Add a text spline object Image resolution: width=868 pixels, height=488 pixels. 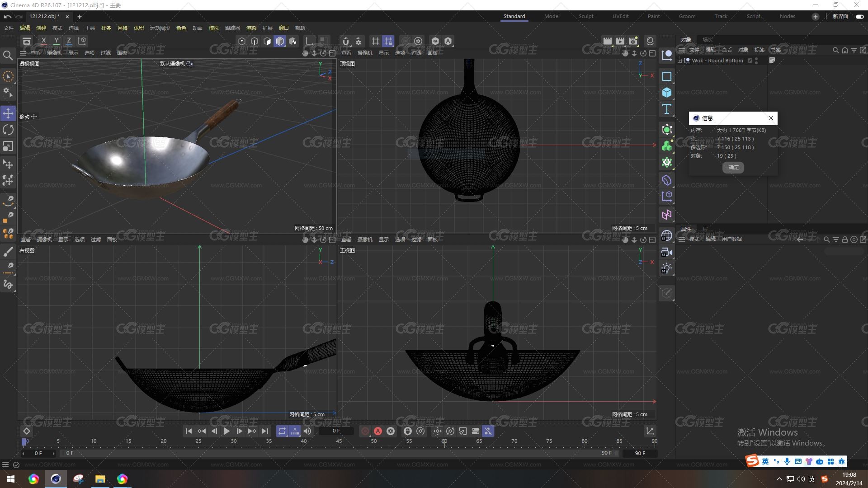[x=667, y=109]
